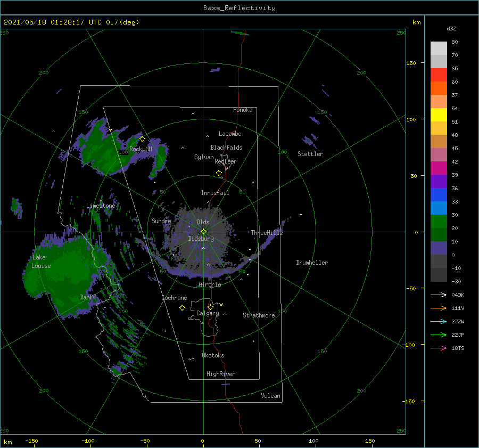
Task: Select the yellow diamond marker above the Calgary label
Action: pyautogui.click(x=210, y=307)
